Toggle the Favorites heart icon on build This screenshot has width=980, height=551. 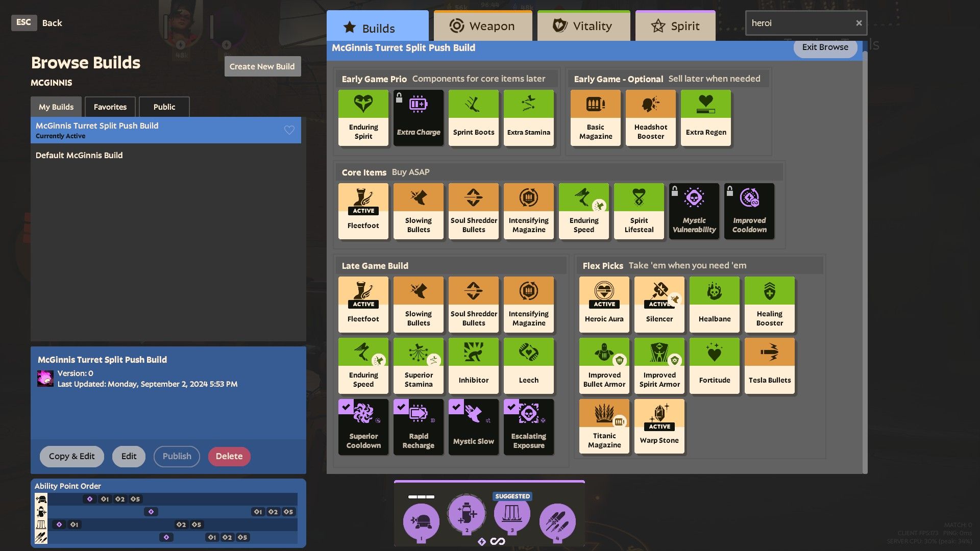[289, 130]
